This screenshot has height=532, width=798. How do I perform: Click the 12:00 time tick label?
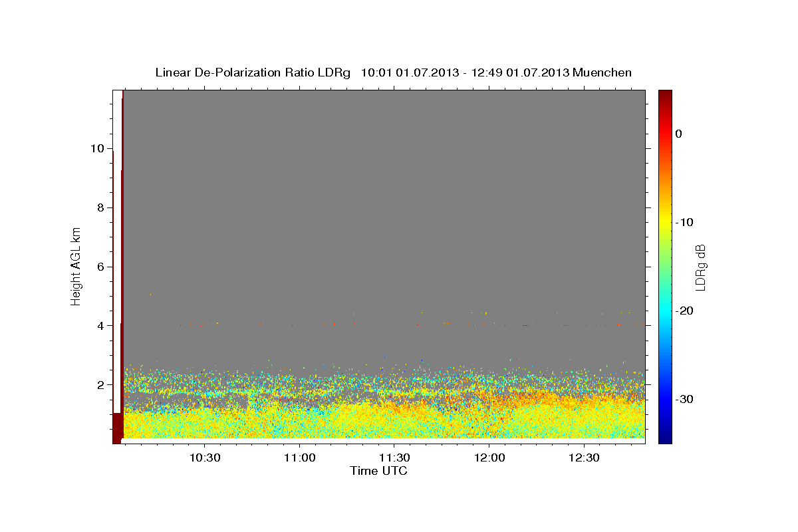489,458
